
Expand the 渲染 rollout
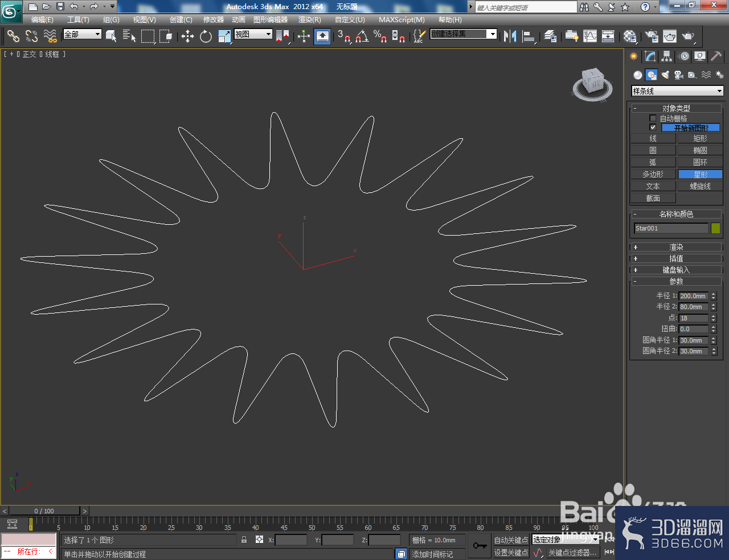(x=676, y=247)
